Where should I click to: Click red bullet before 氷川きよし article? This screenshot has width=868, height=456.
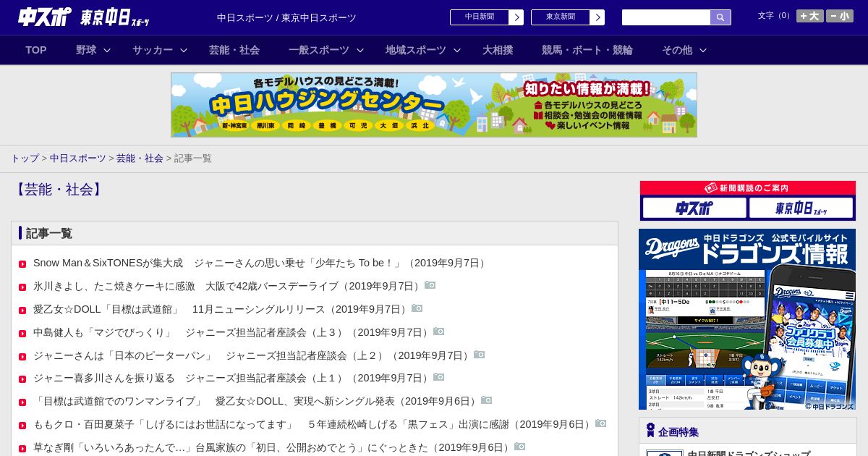coord(22,287)
